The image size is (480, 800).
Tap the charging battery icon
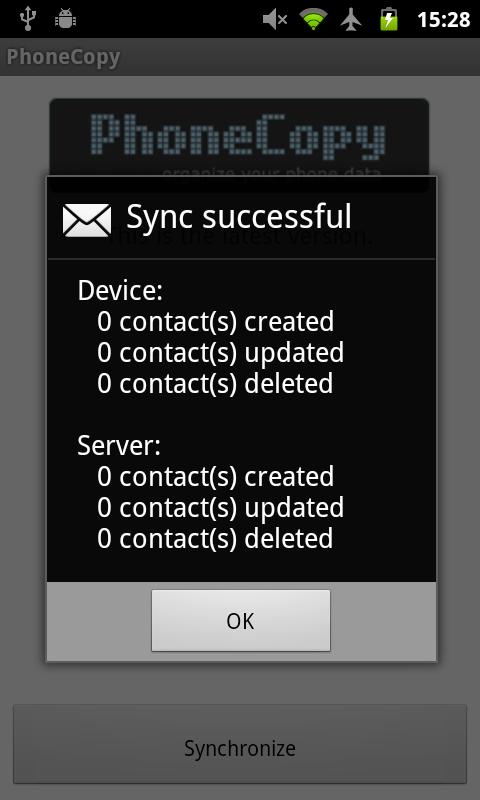click(389, 19)
